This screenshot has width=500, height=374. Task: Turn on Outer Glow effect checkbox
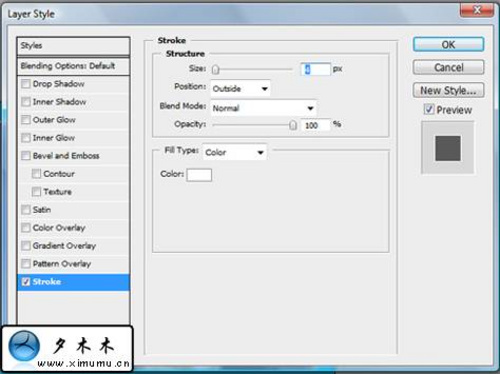point(26,120)
